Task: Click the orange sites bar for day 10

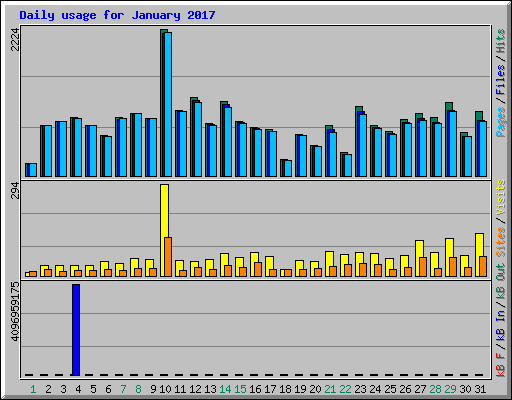Action: coord(168,257)
